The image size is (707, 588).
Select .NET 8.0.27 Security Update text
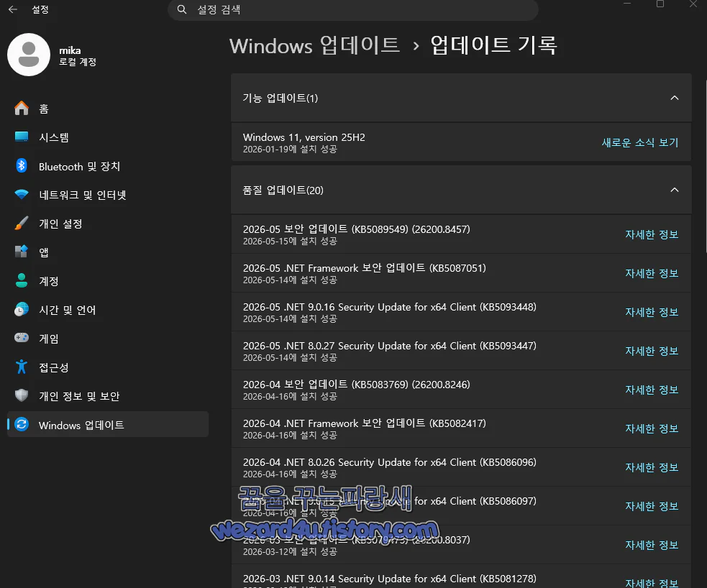390,346
